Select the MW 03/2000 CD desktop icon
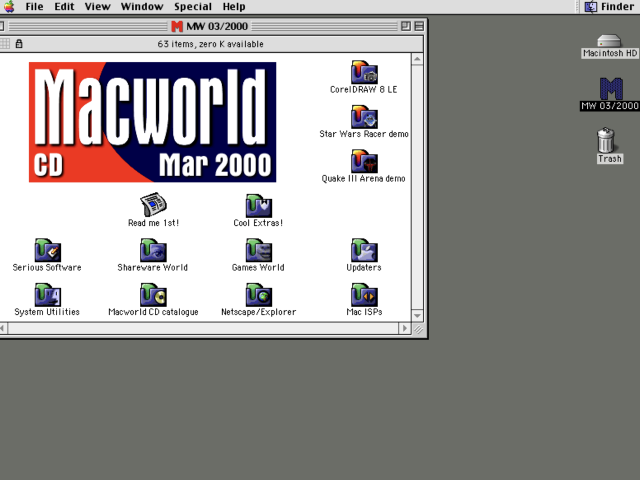640x480 pixels. click(611, 89)
